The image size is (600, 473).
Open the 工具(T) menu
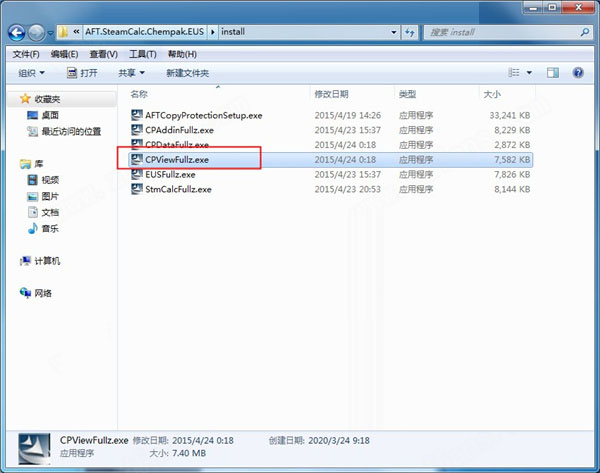point(143,54)
